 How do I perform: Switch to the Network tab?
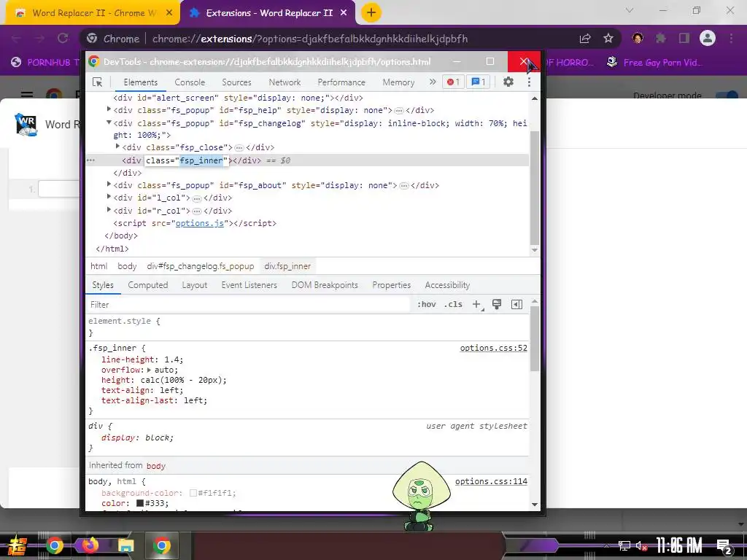pos(285,82)
